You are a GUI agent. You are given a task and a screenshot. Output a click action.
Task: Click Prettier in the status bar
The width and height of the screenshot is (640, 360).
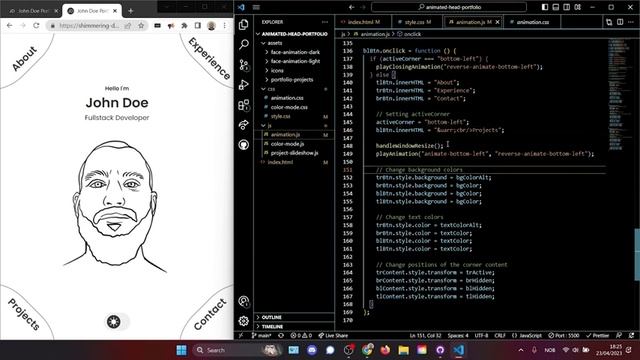pyautogui.click(x=598, y=336)
